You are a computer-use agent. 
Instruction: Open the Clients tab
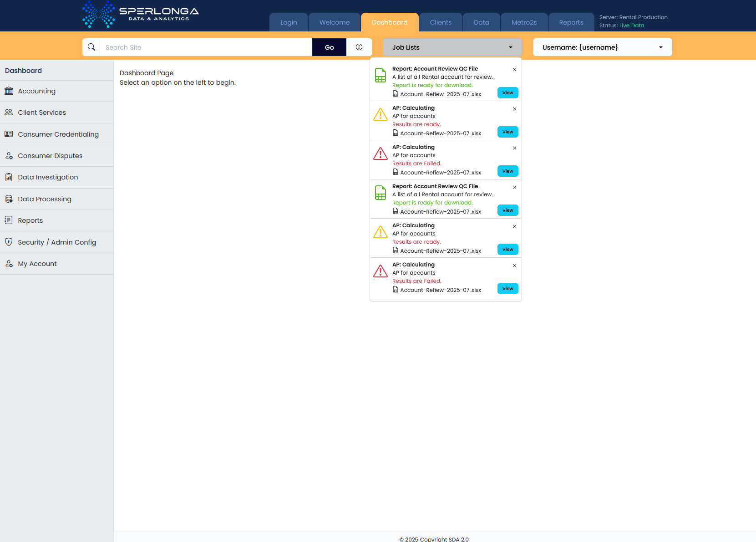[441, 22]
